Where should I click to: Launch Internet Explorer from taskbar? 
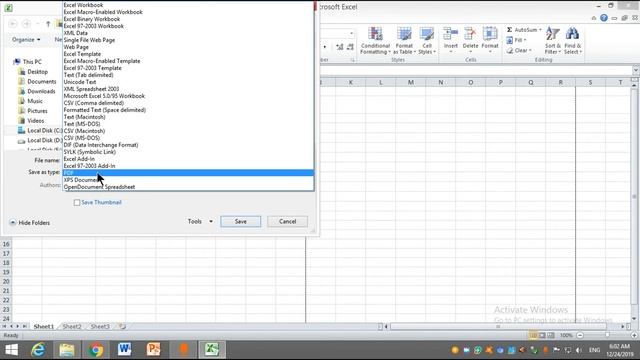point(38,350)
